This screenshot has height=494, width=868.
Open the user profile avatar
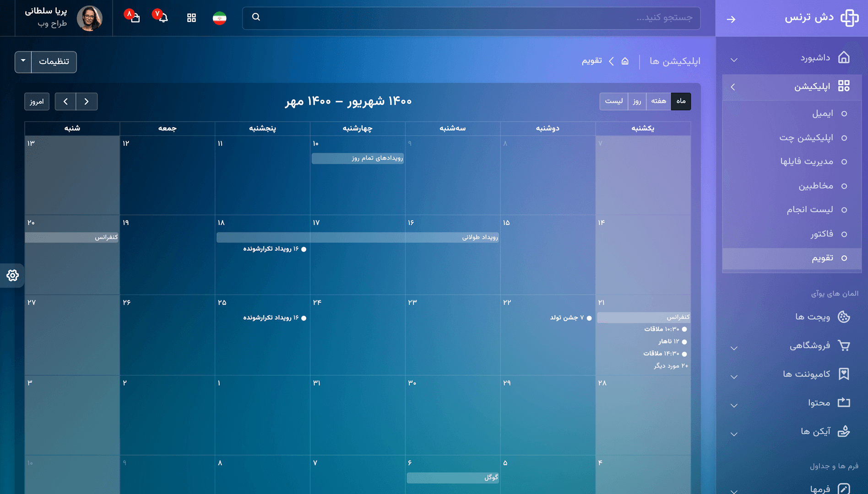point(89,18)
